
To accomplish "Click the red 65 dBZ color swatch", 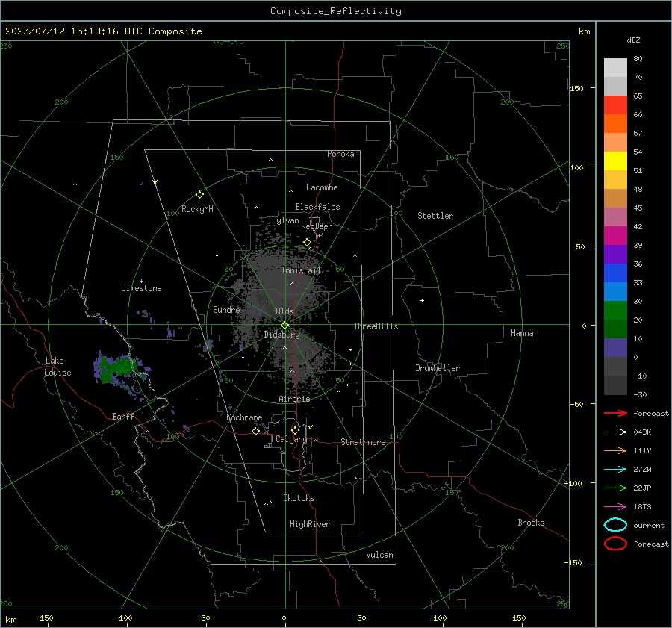I will (x=615, y=105).
